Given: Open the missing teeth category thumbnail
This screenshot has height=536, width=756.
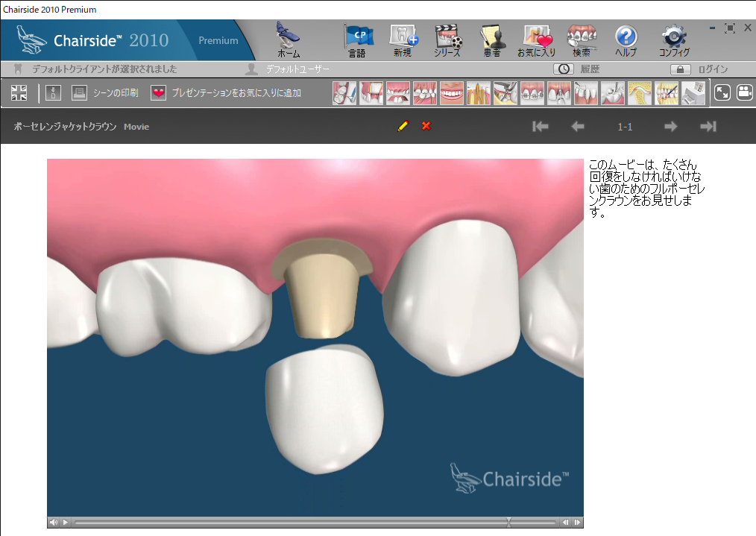Looking at the screenshot, I should (398, 93).
